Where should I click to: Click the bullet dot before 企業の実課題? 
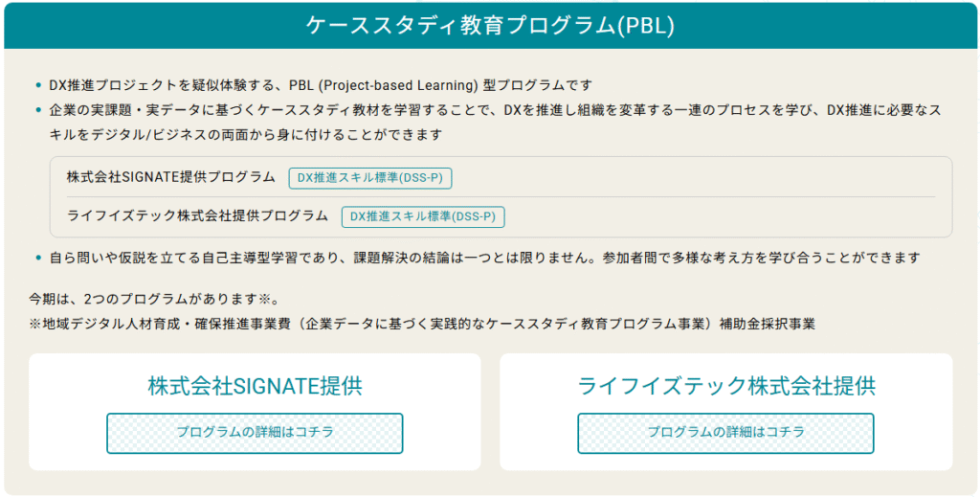(38, 111)
